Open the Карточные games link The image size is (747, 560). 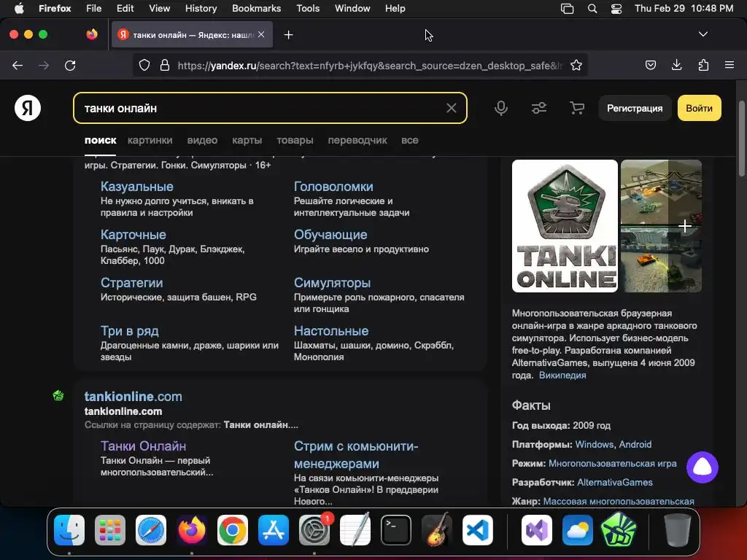coord(133,235)
